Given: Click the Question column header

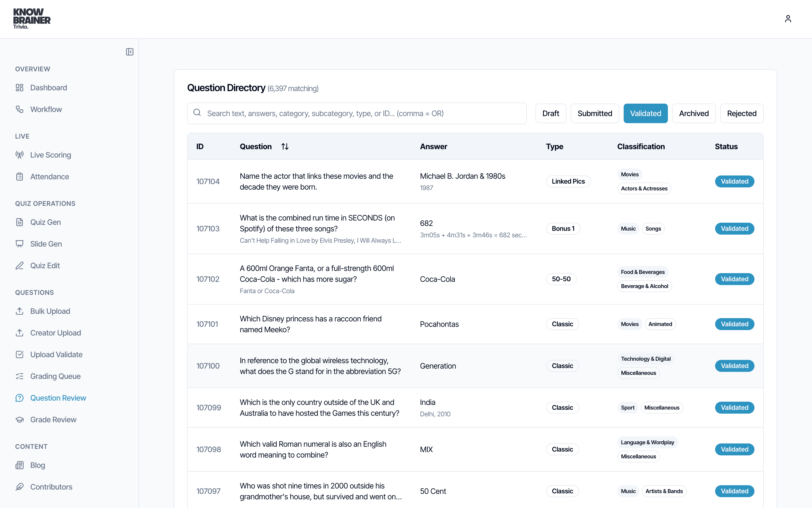Looking at the screenshot, I should pos(255,146).
